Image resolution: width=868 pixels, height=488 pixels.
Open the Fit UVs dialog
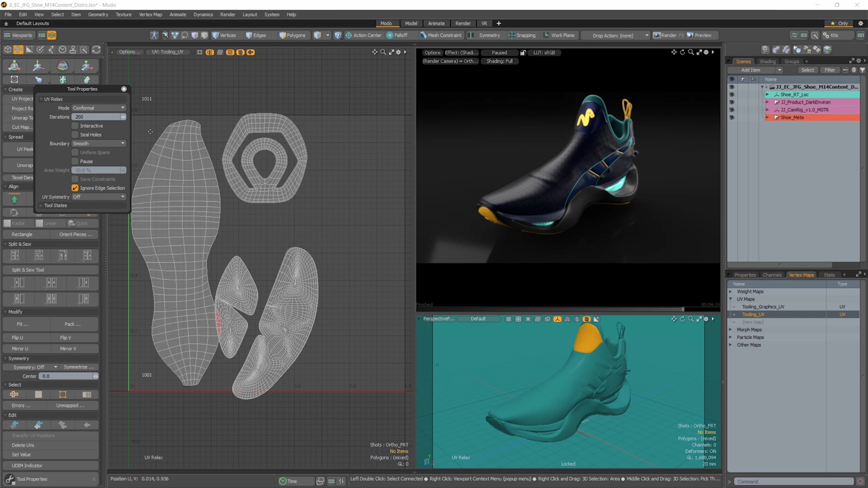[x=26, y=324]
